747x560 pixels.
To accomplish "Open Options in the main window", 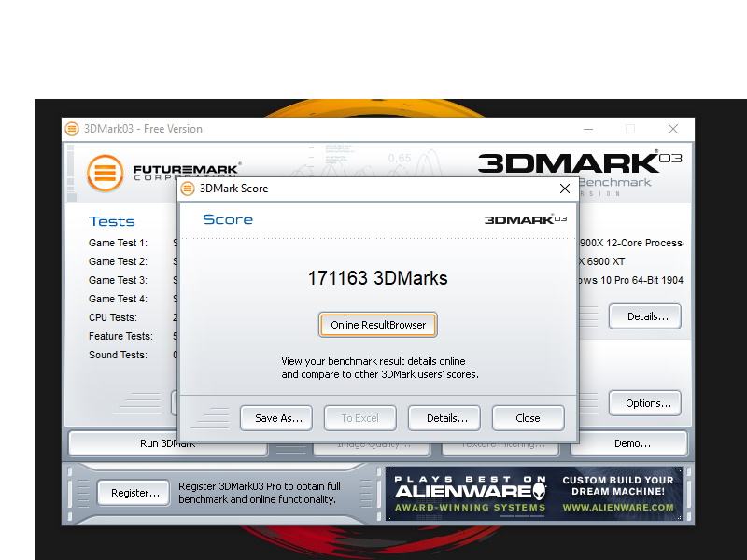I will click(x=645, y=403).
